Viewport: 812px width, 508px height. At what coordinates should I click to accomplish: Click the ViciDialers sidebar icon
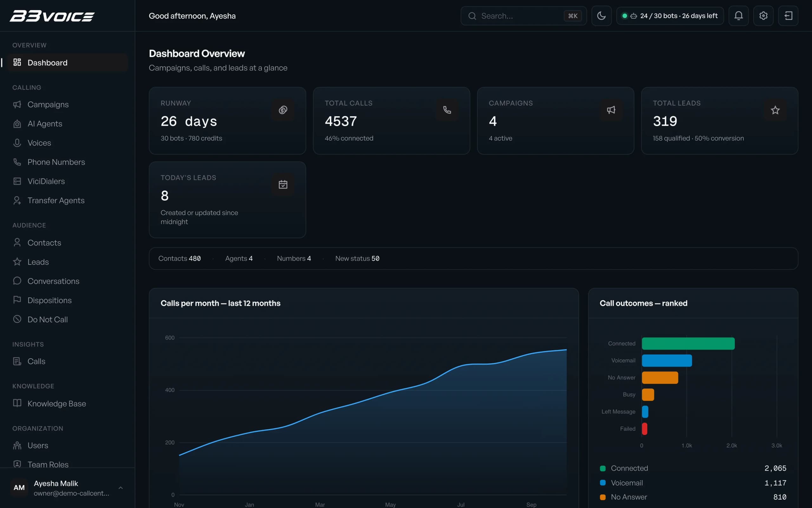[x=17, y=181]
